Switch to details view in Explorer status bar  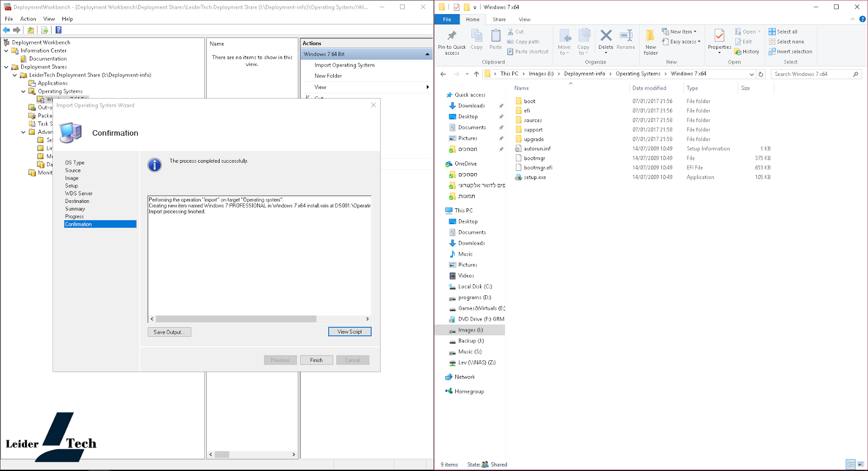[851, 464]
